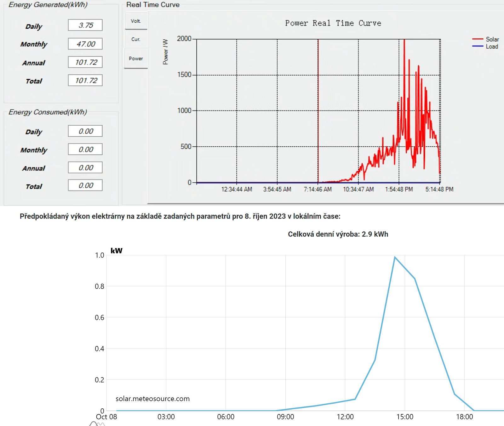Click the solar.meteosource.com watermark link
Viewport: 504px width, 426px height.
click(x=152, y=399)
